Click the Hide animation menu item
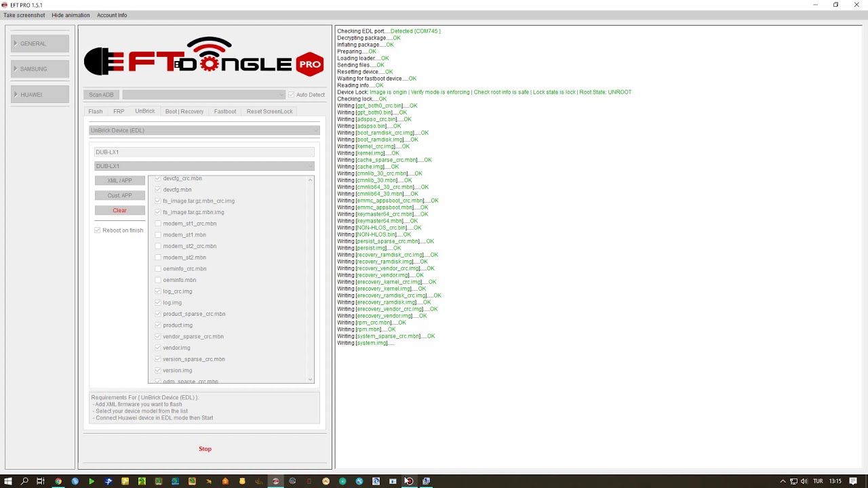This screenshot has width=868, height=488. point(71,15)
